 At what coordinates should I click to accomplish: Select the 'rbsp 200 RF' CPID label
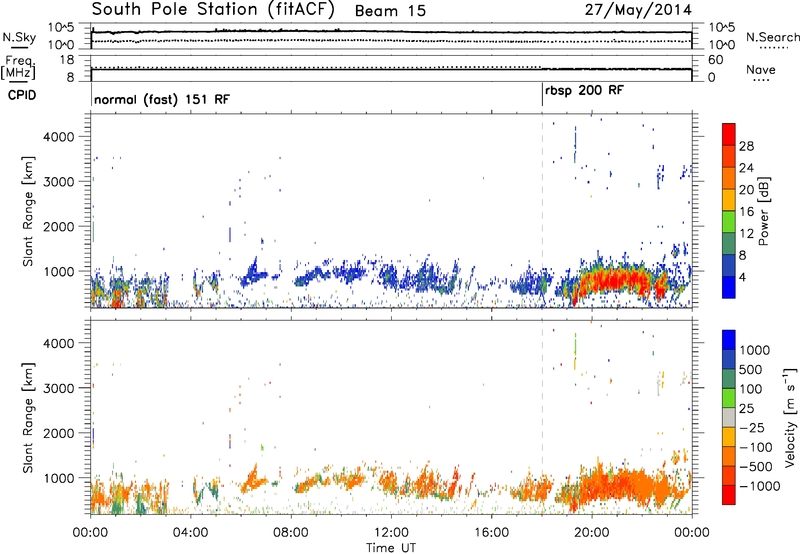584,91
